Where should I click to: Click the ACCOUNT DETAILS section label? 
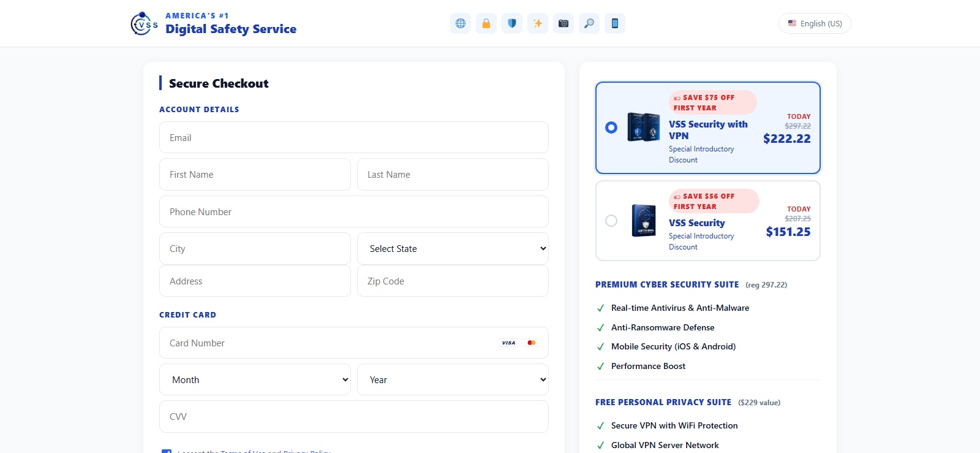coord(199,110)
